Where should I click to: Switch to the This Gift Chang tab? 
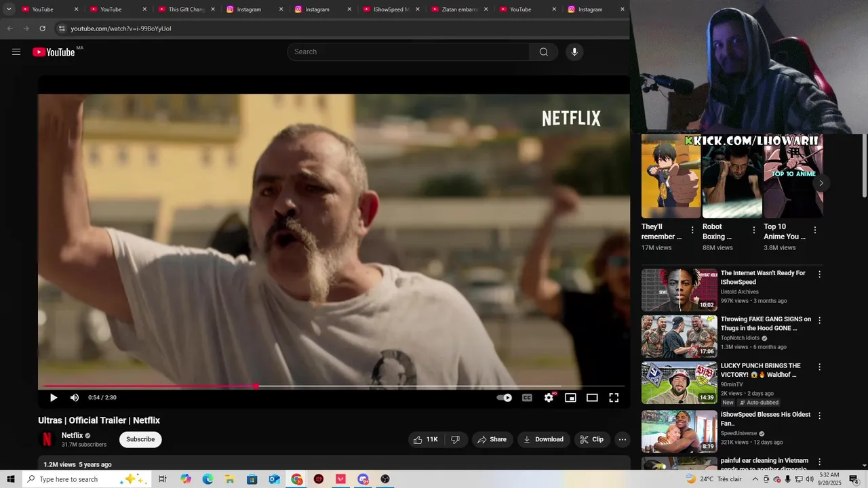[186, 9]
